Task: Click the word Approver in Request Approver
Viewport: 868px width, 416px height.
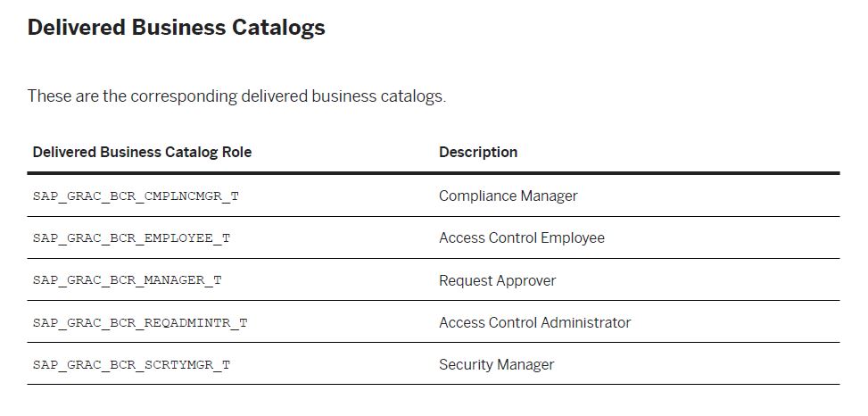Action: pos(526,281)
